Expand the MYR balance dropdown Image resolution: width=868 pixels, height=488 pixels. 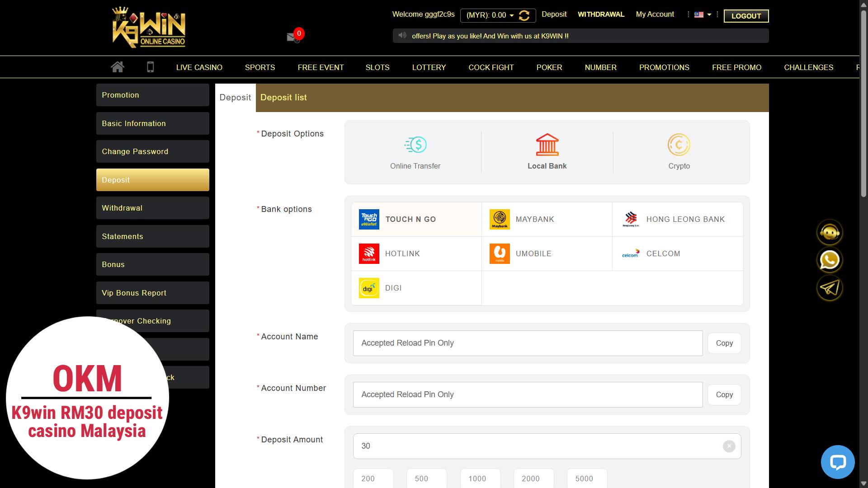[512, 15]
